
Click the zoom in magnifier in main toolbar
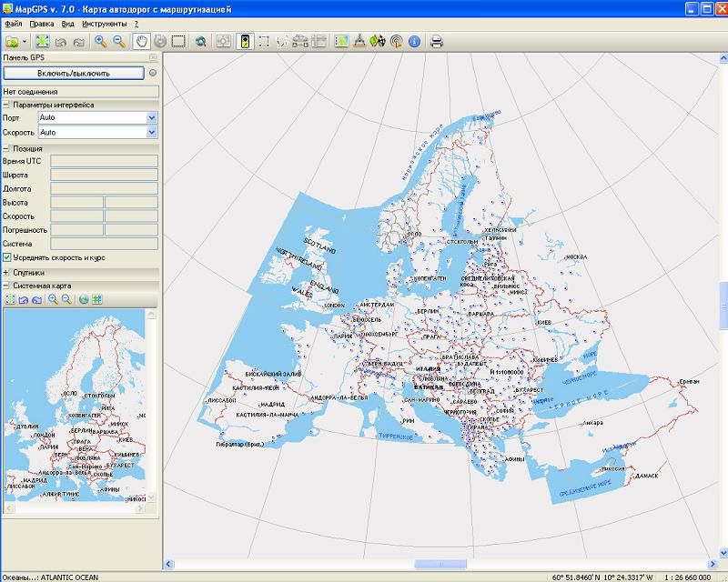click(x=100, y=41)
